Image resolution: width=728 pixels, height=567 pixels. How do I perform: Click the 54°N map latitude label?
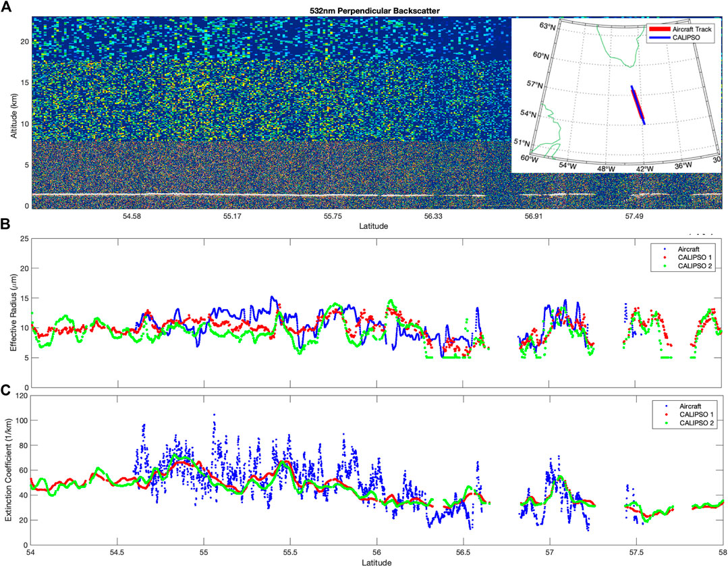pyautogui.click(x=529, y=114)
